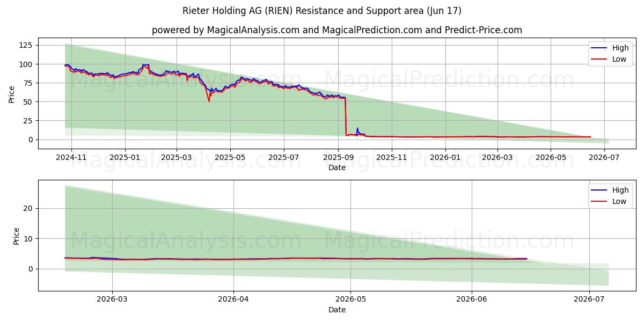The image size is (644, 322).
Task: Select 'Low' in the bottom chart legend
Action: 619,201
